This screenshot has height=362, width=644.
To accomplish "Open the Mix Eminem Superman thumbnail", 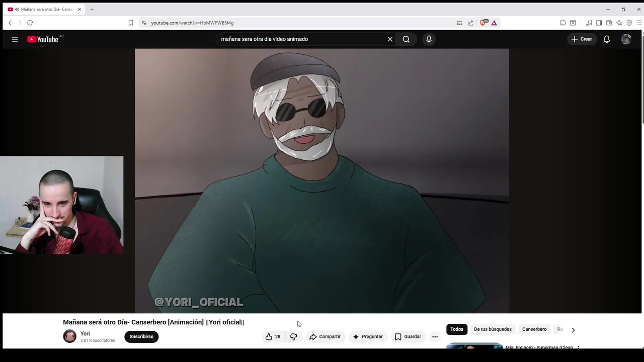I will coord(474,346).
